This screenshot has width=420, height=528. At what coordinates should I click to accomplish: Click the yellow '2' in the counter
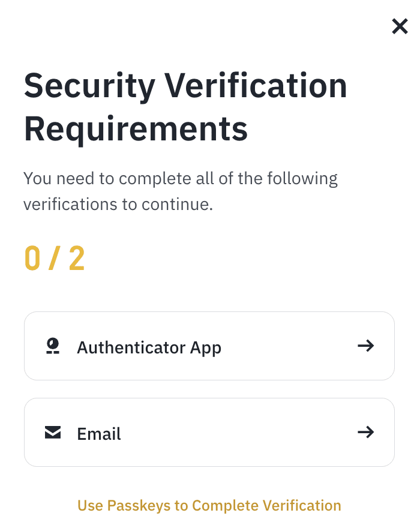(x=76, y=259)
